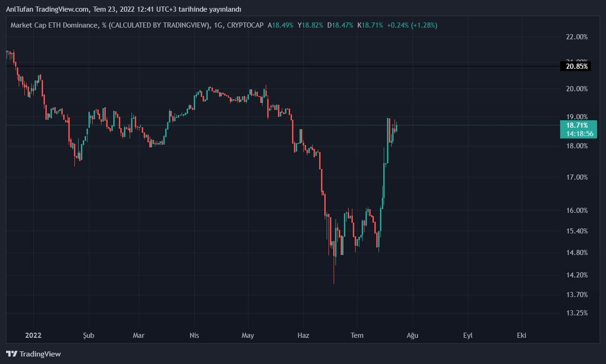
Task: Click the 2022 label on time axis
Action: click(34, 335)
